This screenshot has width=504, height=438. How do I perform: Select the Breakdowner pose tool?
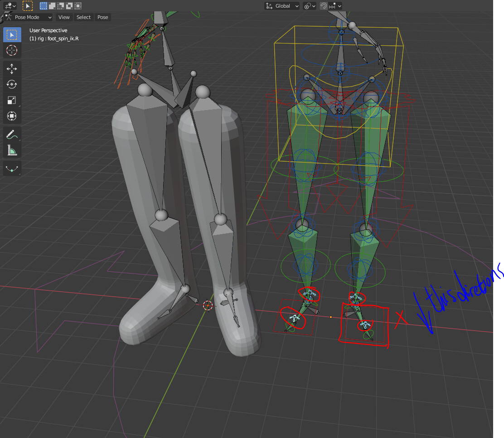click(x=12, y=168)
